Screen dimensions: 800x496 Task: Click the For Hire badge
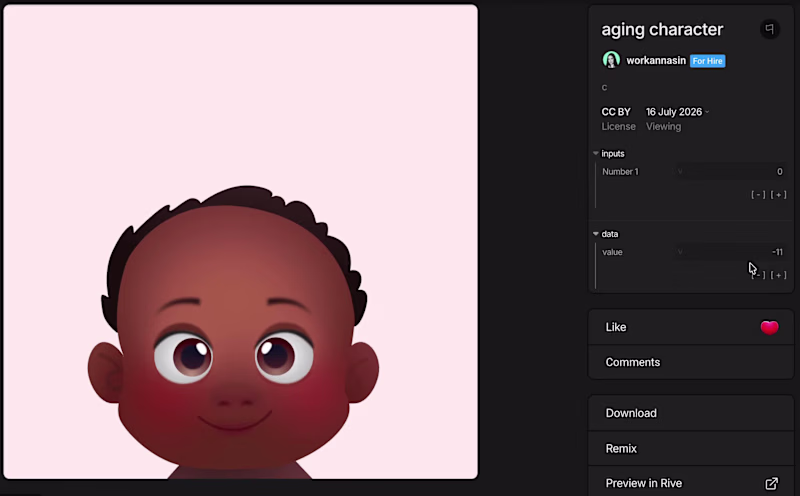click(x=707, y=61)
